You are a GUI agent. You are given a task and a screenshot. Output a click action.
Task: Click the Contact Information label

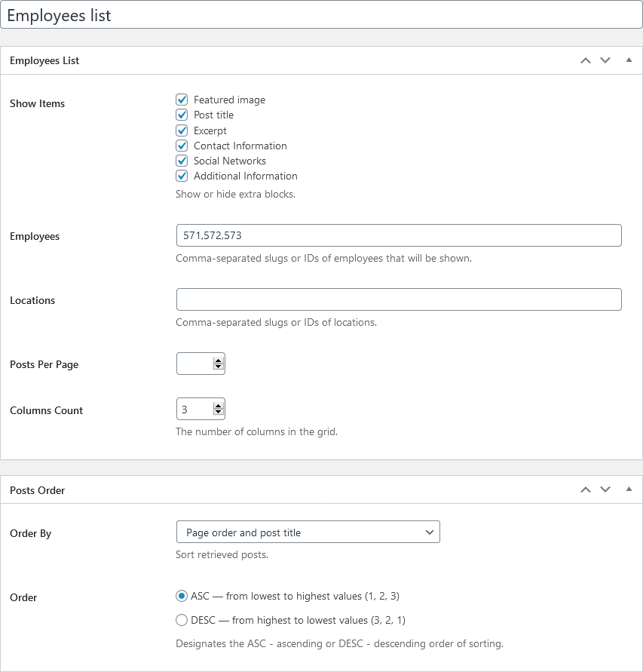tap(240, 146)
